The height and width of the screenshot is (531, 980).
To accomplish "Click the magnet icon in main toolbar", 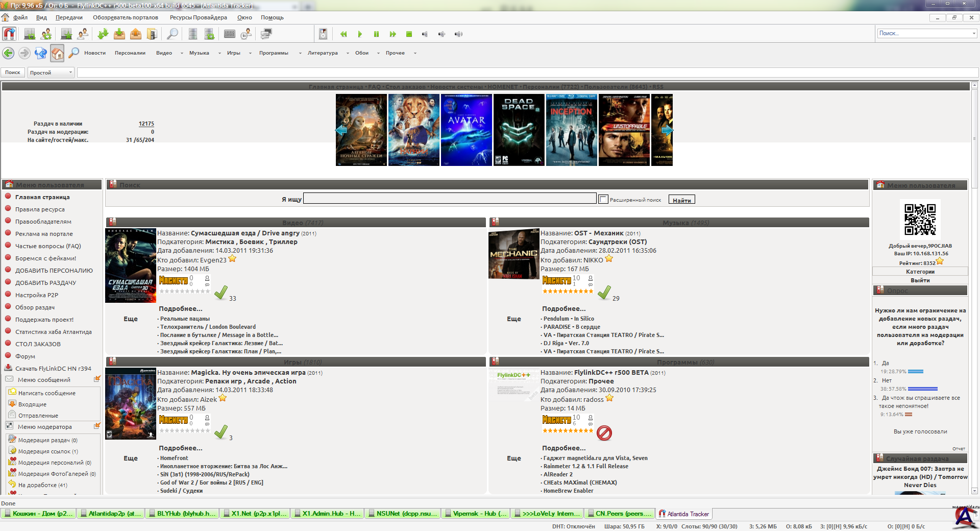I will (9, 34).
